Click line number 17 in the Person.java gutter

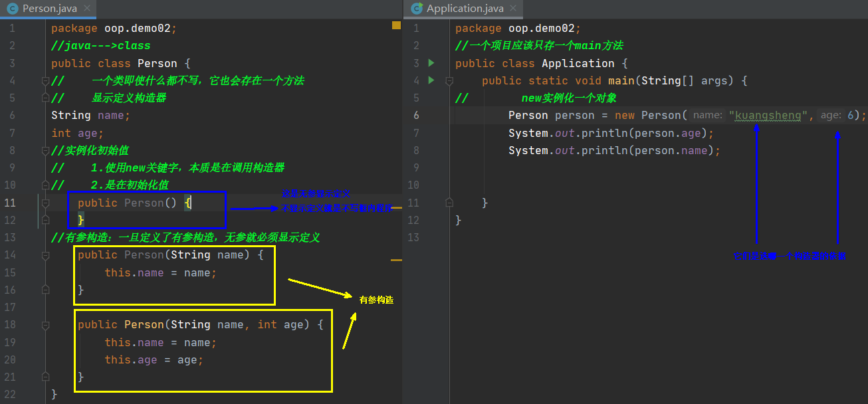(x=9, y=308)
